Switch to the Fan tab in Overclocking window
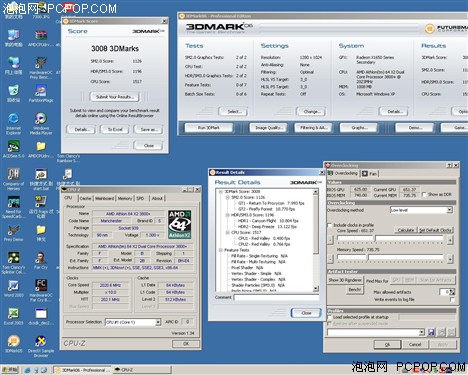 pos(370,174)
